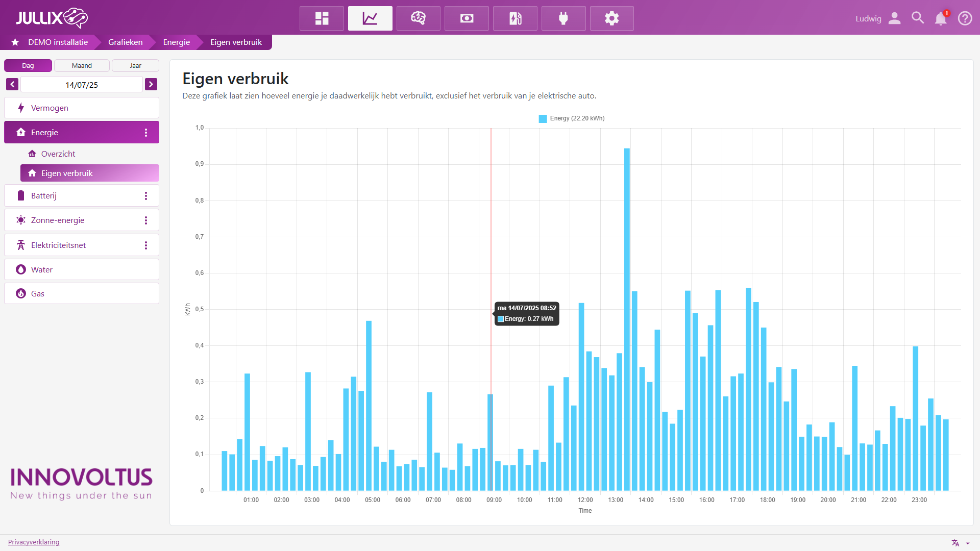Viewport: 980px width, 551px height.
Task: Open the EV charging station icon
Action: pyautogui.click(x=515, y=18)
